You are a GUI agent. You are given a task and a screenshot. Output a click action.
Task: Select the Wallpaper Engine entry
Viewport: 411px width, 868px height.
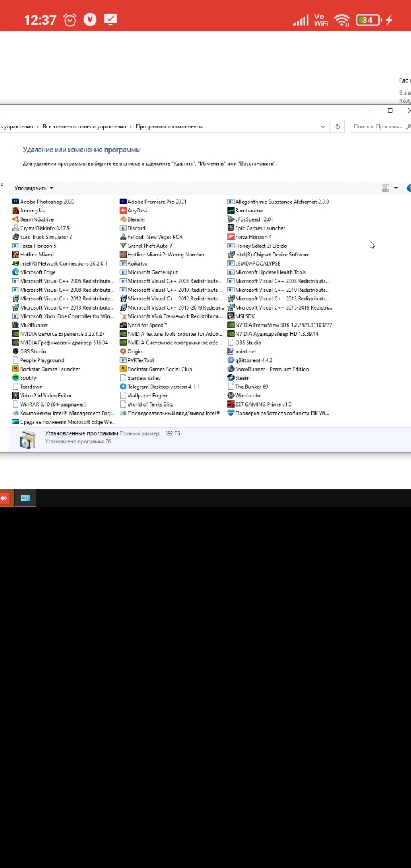[144, 396]
